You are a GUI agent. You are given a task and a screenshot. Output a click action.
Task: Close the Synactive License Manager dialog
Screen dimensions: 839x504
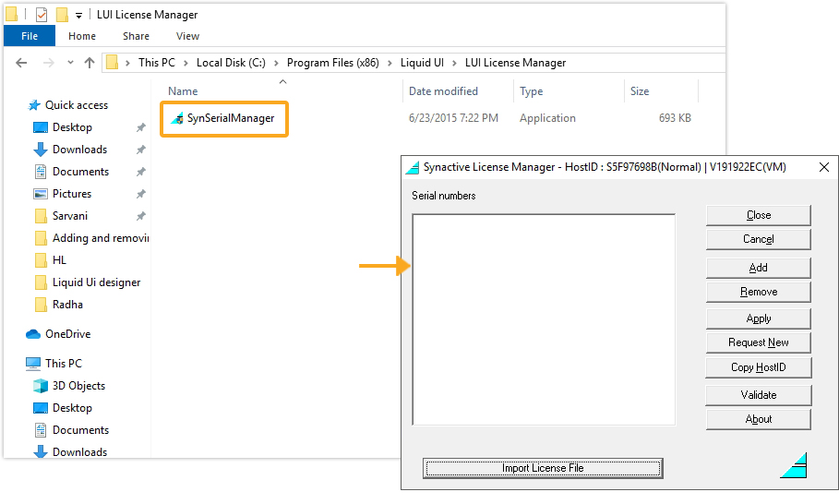click(824, 167)
